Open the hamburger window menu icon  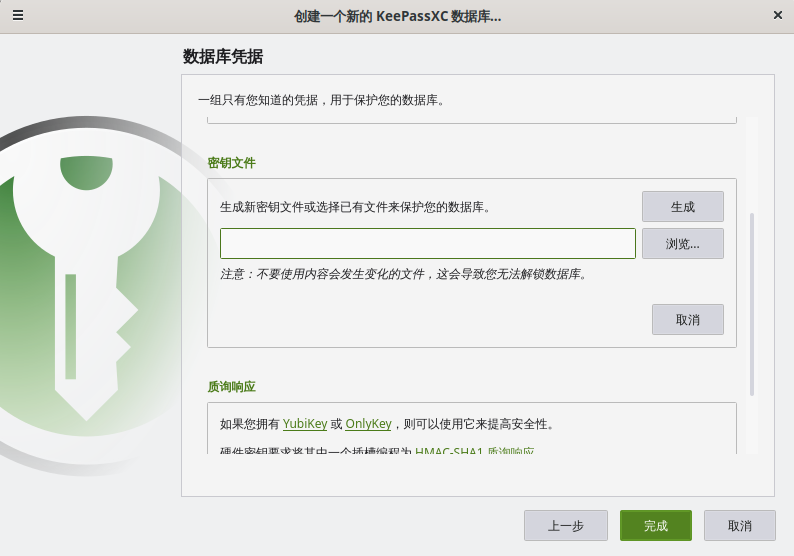[18, 15]
